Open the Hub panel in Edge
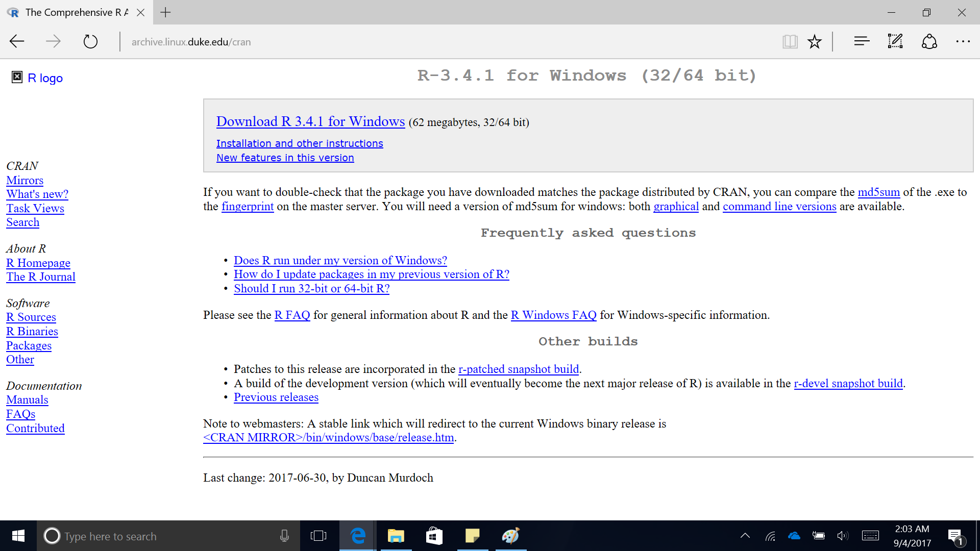Viewport: 980px width, 551px height. 861,41
